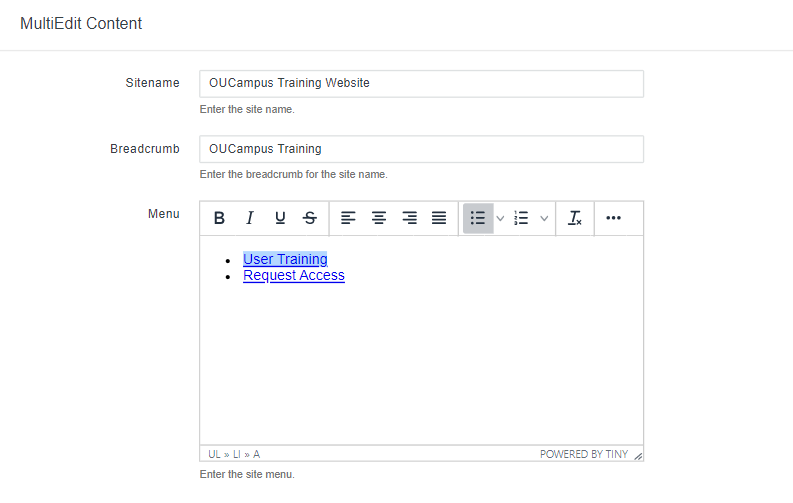The image size is (793, 503).
Task: Justify the text alignment
Action: [x=439, y=218]
